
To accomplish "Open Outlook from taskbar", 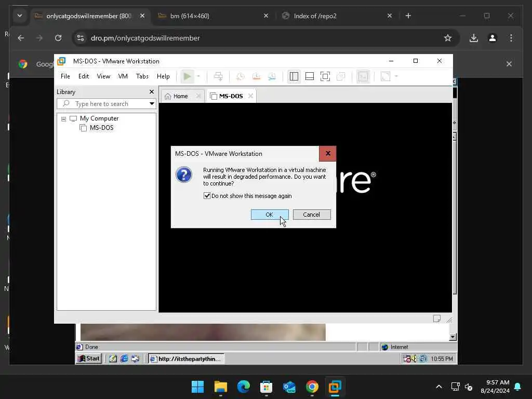I will coord(289,387).
